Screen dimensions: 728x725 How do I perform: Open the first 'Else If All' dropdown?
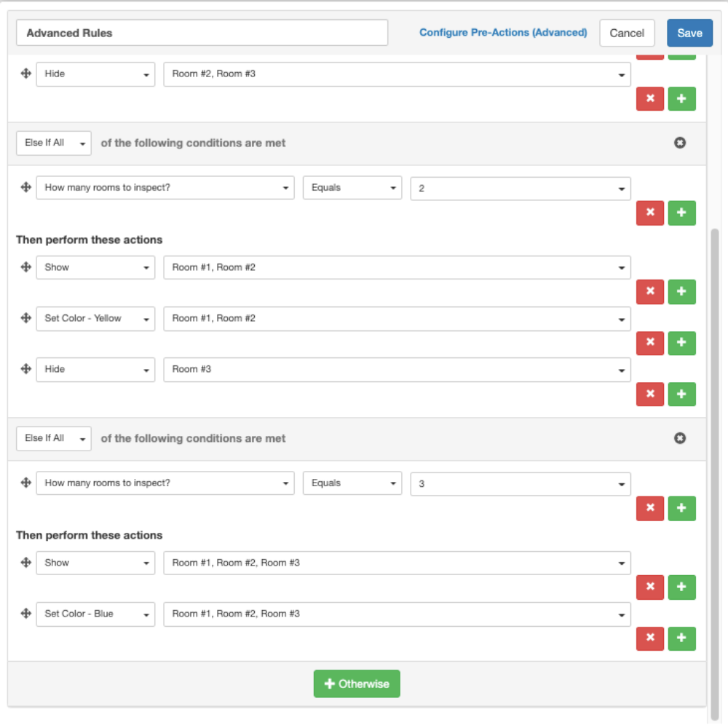click(53, 143)
